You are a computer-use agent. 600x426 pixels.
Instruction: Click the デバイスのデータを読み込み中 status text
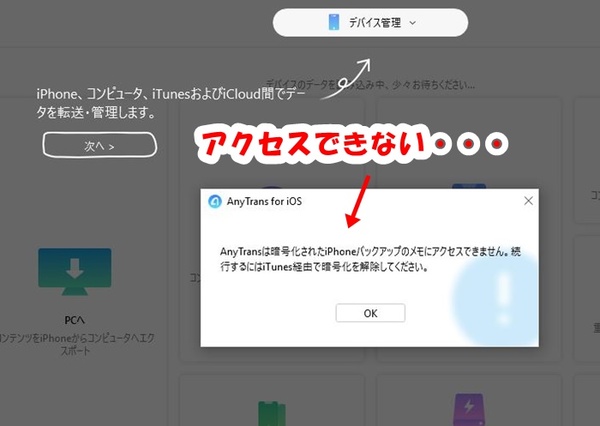(x=370, y=84)
